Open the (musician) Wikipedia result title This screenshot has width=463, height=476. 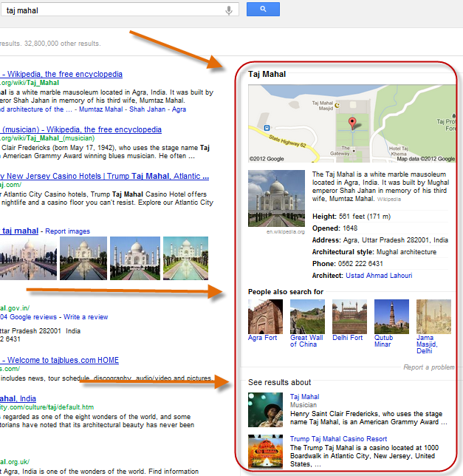tap(80, 129)
